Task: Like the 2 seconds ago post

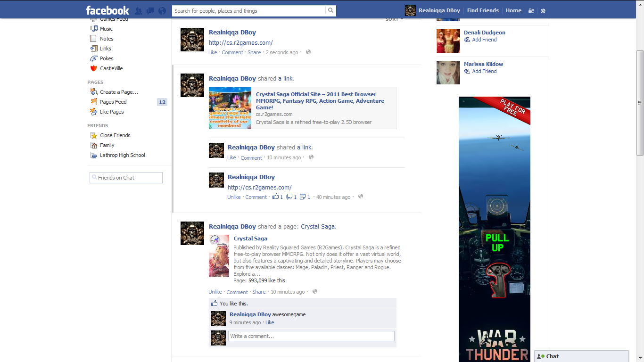Action: coord(213,52)
